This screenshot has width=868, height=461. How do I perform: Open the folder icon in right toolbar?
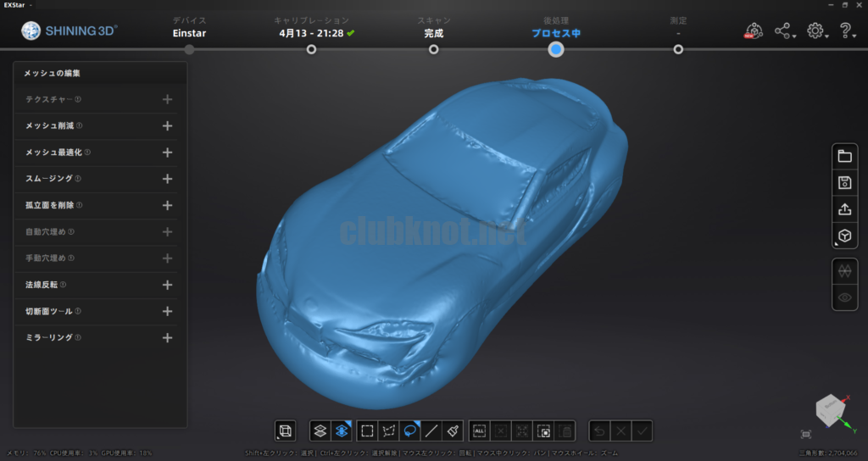click(x=844, y=156)
